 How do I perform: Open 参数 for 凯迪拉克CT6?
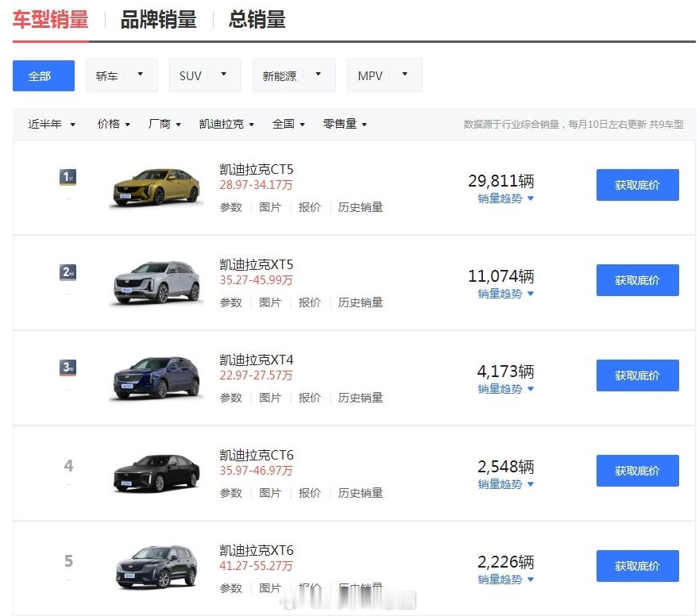point(231,493)
